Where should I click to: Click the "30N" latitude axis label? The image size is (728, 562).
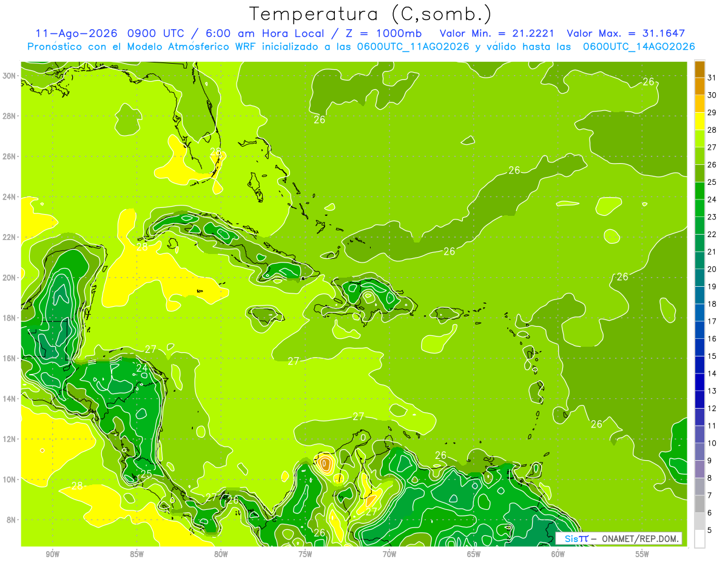pyautogui.click(x=10, y=76)
